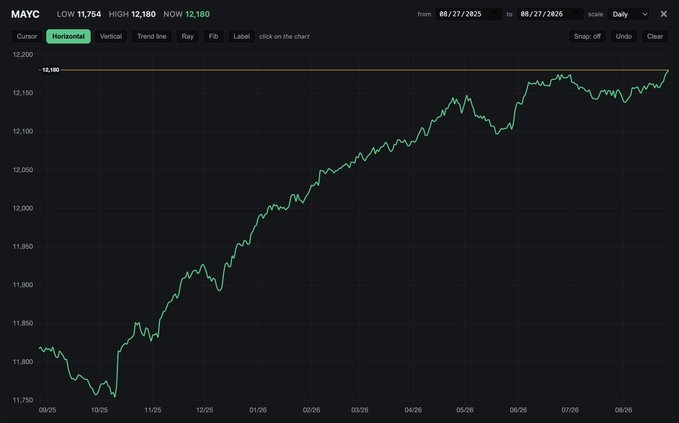679x423 pixels.
Task: Activate the Trend line tool
Action: 152,36
